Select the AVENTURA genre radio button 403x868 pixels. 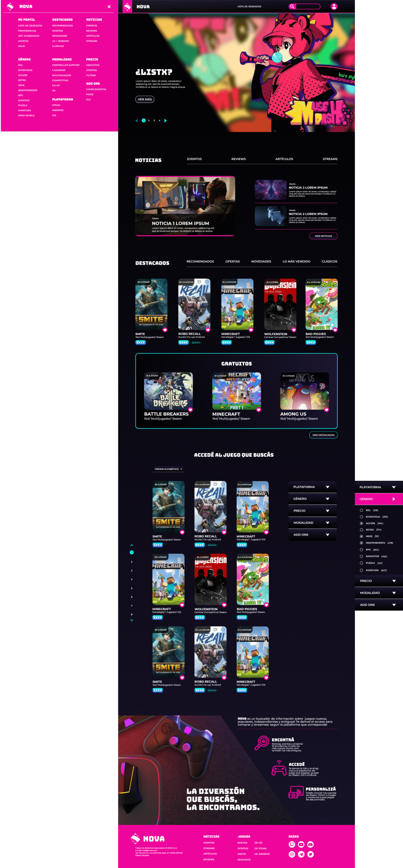(361, 570)
